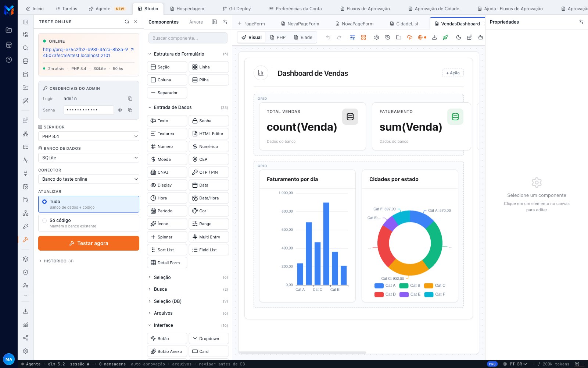588x368 pixels.
Task: Open the Servidor PHP 8.4 dropdown
Action: 89,136
